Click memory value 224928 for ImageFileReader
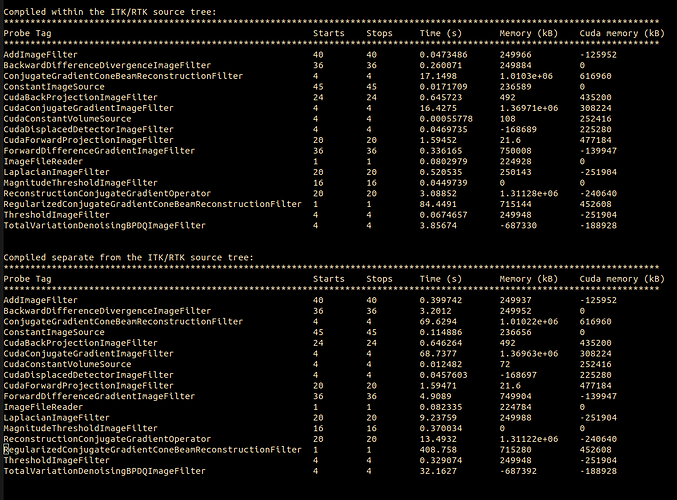 click(x=516, y=161)
